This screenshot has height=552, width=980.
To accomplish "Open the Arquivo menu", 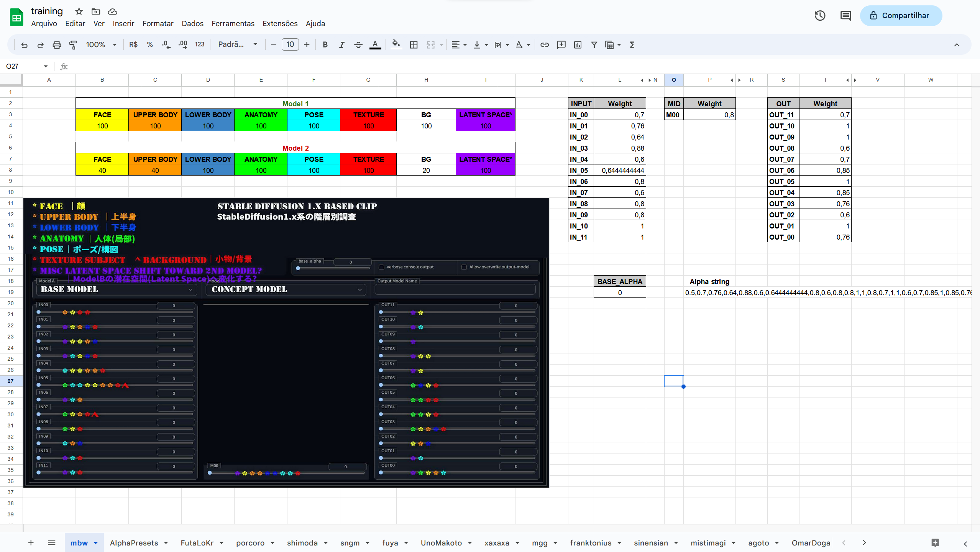I will (x=44, y=23).
